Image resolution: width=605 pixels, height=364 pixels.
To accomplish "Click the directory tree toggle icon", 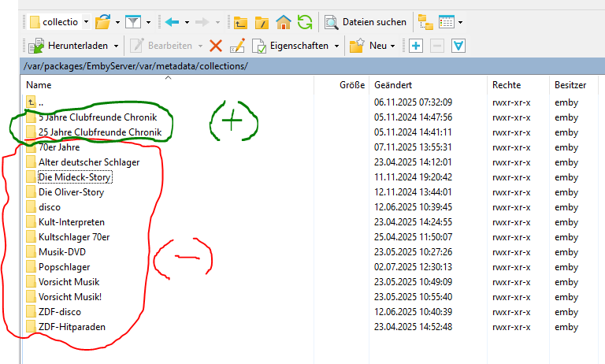I will tap(425, 22).
